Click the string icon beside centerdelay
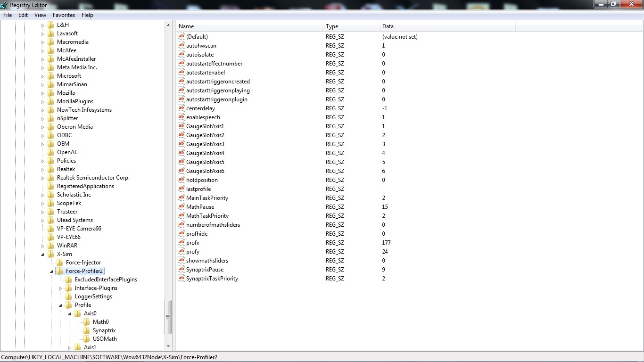This screenshot has height=362, width=644. pyautogui.click(x=182, y=108)
